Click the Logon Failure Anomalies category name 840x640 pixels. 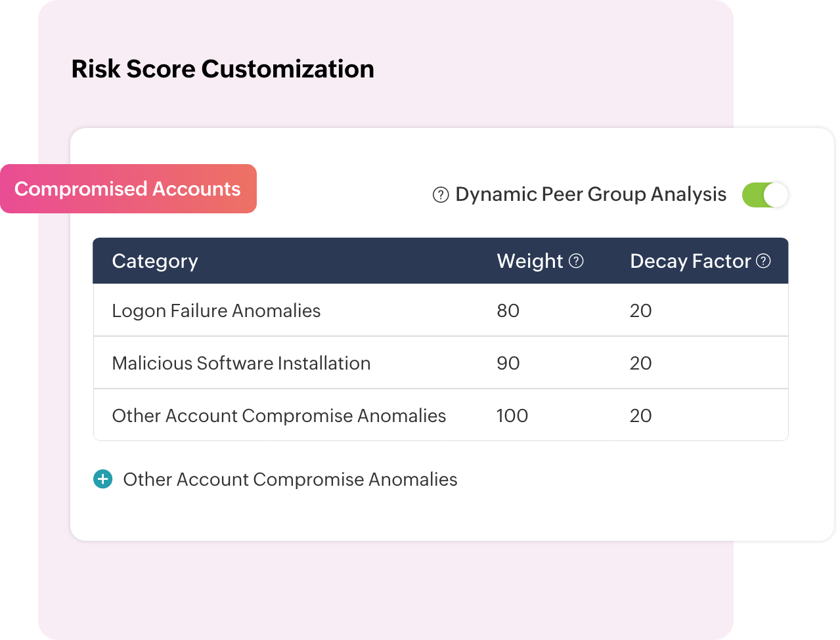pyautogui.click(x=216, y=310)
